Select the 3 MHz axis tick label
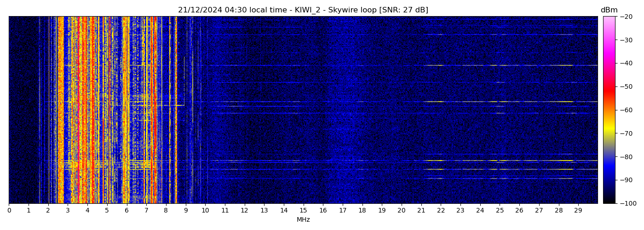The width and height of the screenshot is (644, 230). click(x=68, y=211)
